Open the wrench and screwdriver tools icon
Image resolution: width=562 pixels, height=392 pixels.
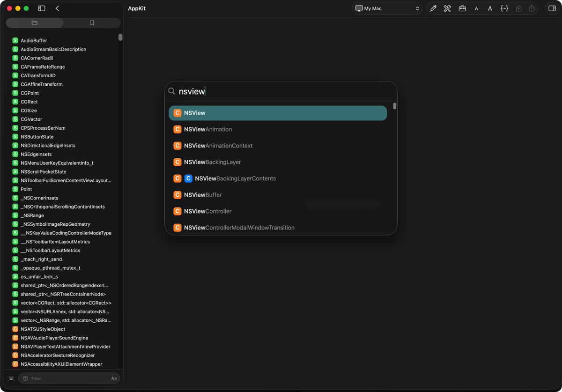[447, 8]
